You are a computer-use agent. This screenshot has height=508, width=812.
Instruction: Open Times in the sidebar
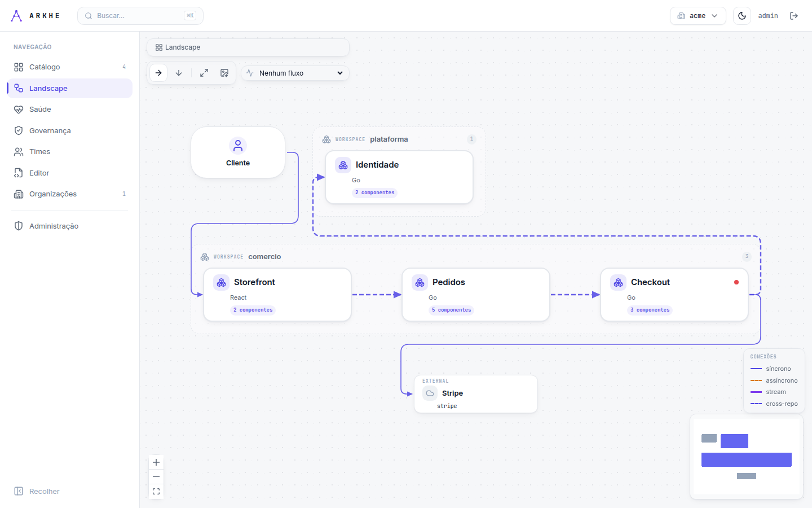pos(70,152)
